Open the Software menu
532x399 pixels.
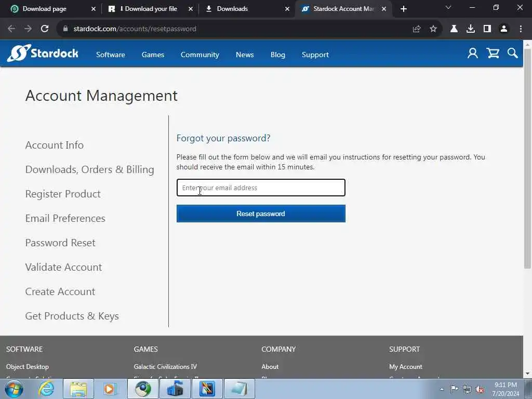[x=111, y=55]
